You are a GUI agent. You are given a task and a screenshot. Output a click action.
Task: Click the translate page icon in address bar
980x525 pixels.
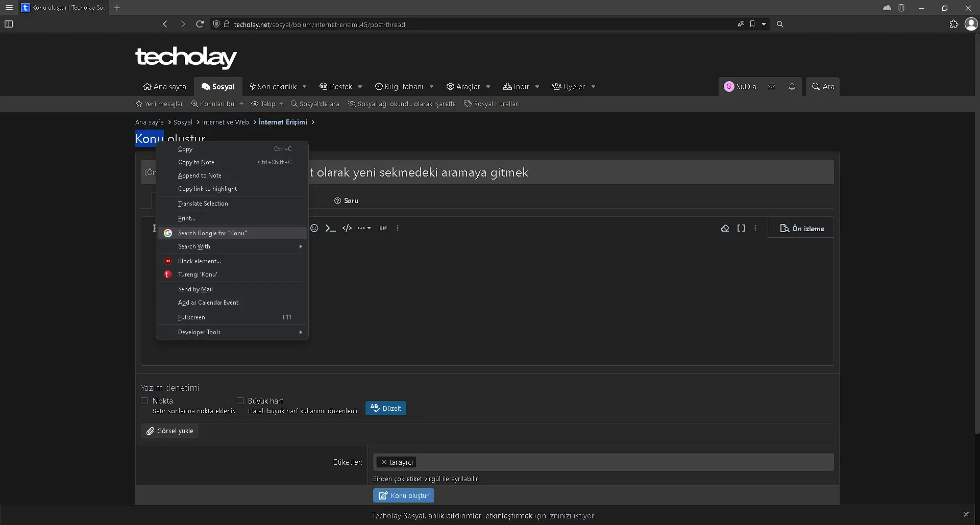pos(741,24)
